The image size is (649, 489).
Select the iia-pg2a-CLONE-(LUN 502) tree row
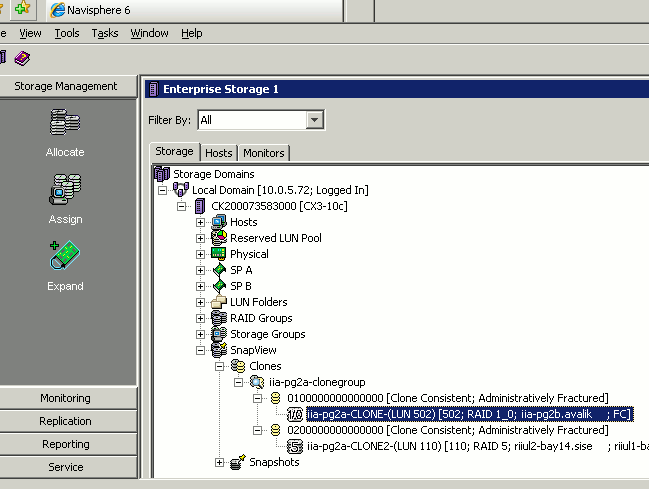click(x=470, y=414)
